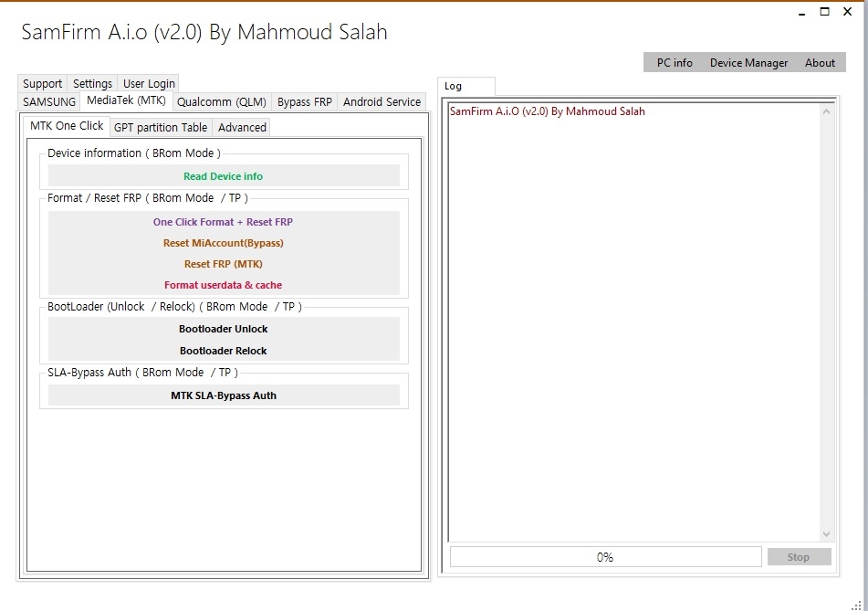
Task: Switch to User Login tab
Action: [149, 84]
